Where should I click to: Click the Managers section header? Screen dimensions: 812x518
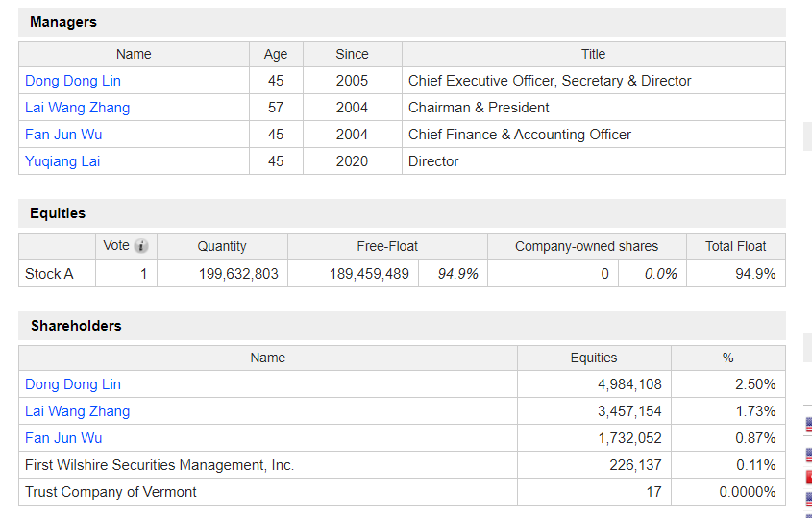(x=63, y=22)
